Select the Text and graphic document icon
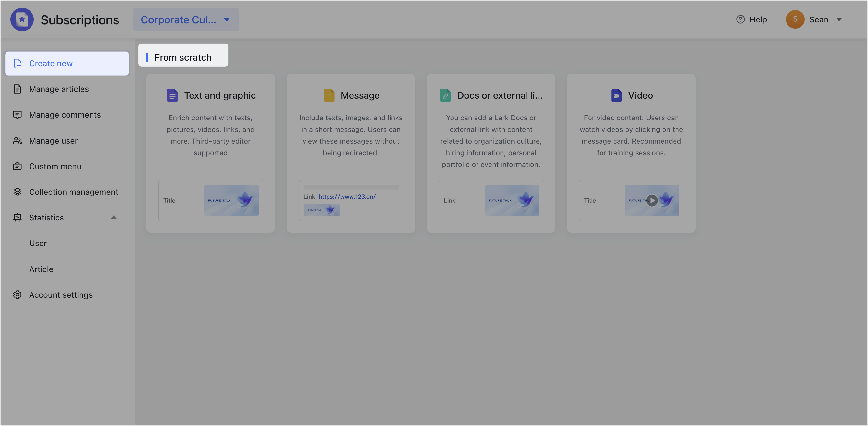868x426 pixels. pyautogui.click(x=172, y=95)
